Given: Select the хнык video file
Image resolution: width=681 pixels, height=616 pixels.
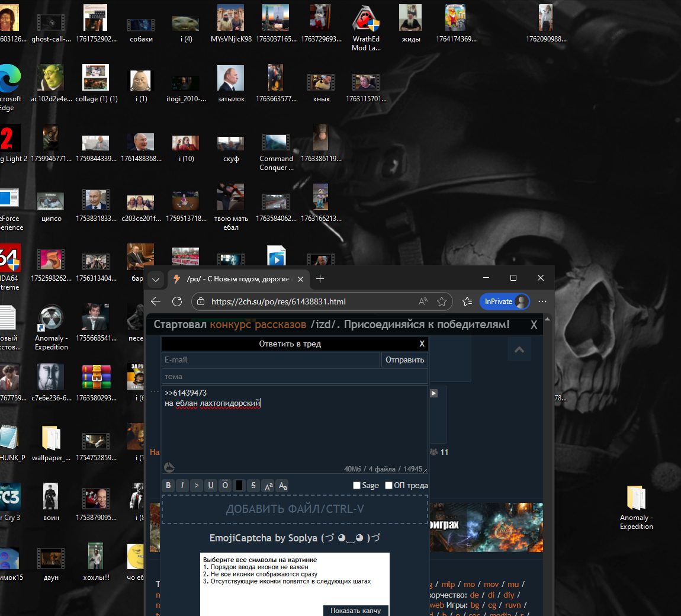Looking at the screenshot, I should (322, 88).
